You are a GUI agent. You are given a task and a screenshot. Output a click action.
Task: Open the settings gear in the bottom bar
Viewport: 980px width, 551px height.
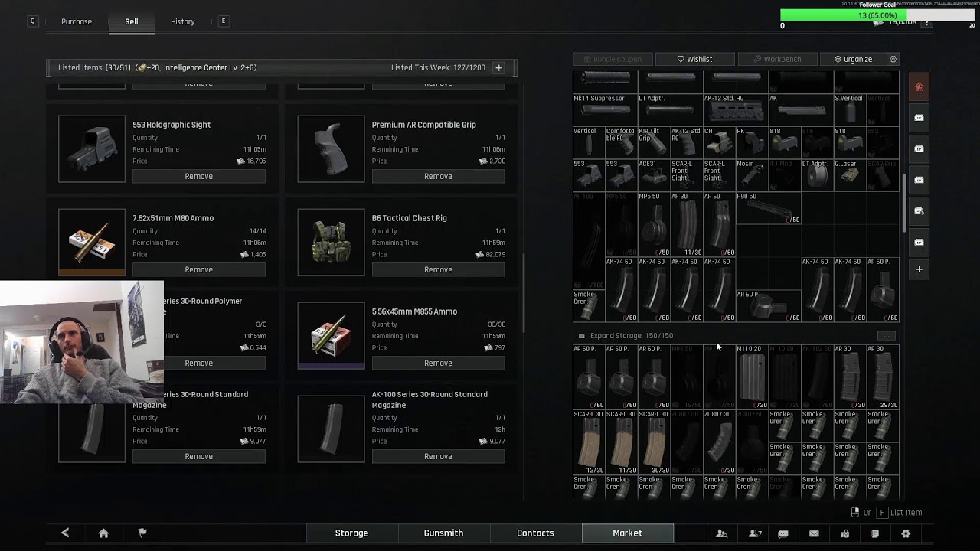[906, 533]
